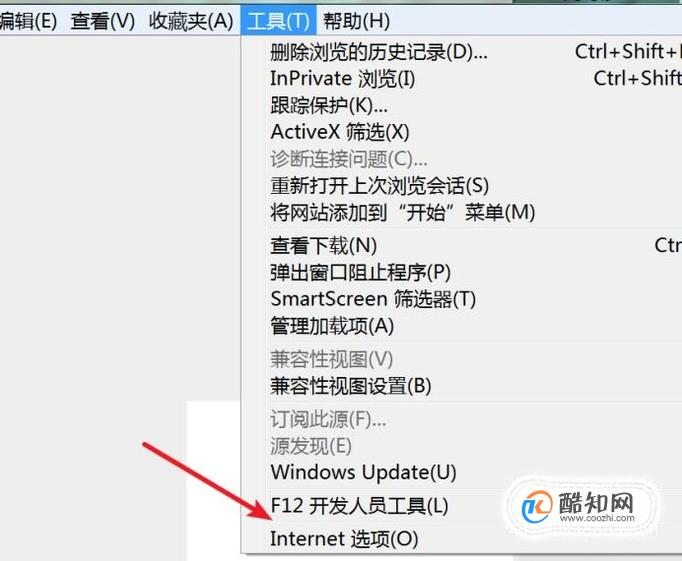Image resolution: width=682 pixels, height=561 pixels.
Task: Open the 编辑(E) menu
Action: click(x=28, y=21)
